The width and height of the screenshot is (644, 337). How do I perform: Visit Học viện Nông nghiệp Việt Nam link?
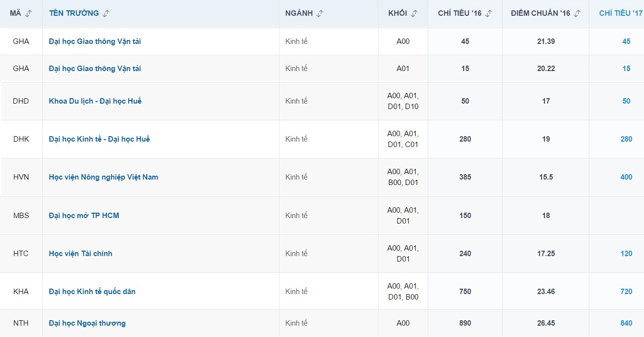[103, 177]
